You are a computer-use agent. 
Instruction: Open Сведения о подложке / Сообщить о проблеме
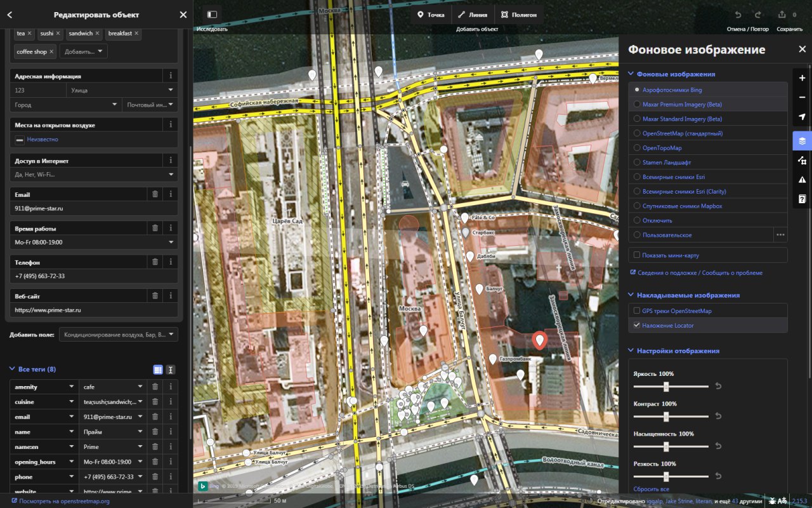(696, 273)
